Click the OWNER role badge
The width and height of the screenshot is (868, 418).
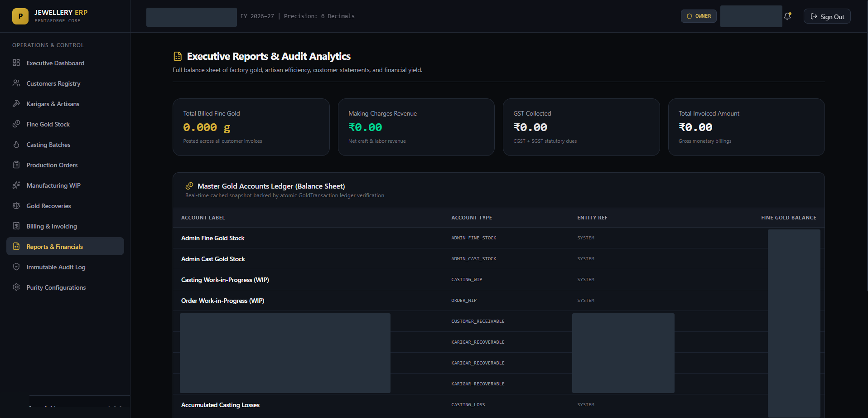click(x=699, y=16)
